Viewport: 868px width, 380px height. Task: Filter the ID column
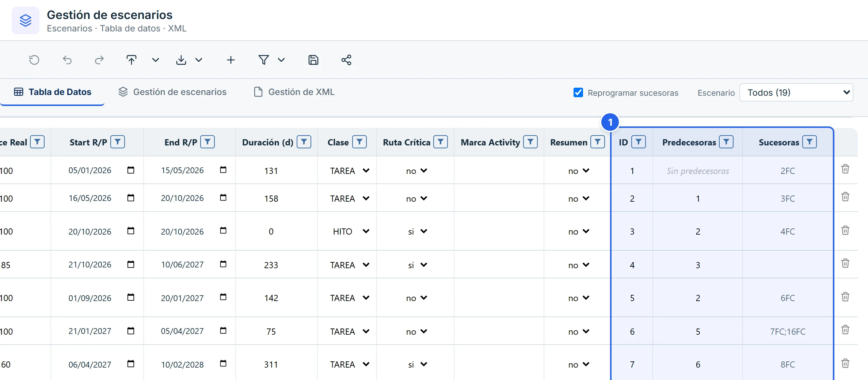pos(639,142)
